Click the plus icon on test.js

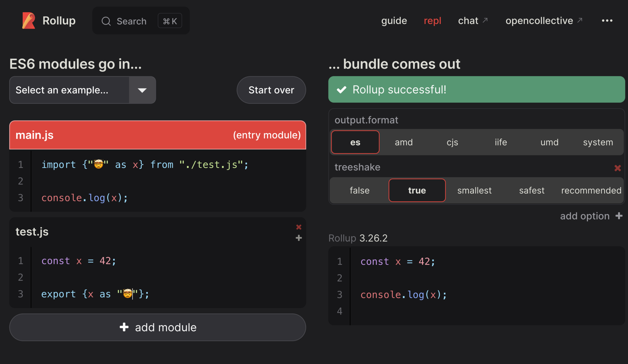tap(299, 238)
